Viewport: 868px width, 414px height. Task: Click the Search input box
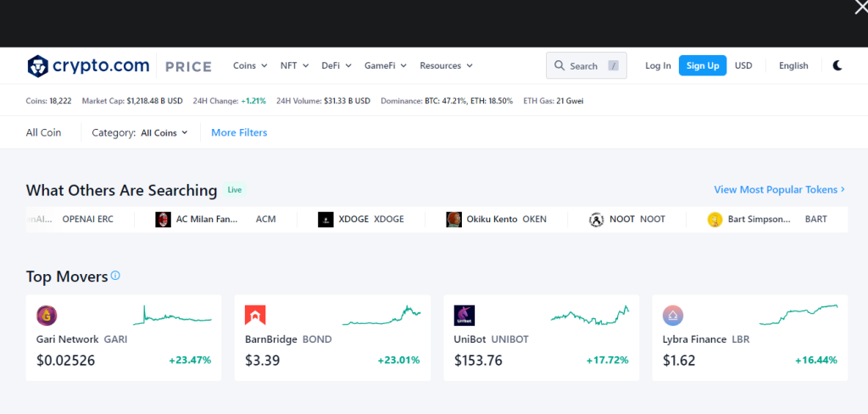pos(587,65)
